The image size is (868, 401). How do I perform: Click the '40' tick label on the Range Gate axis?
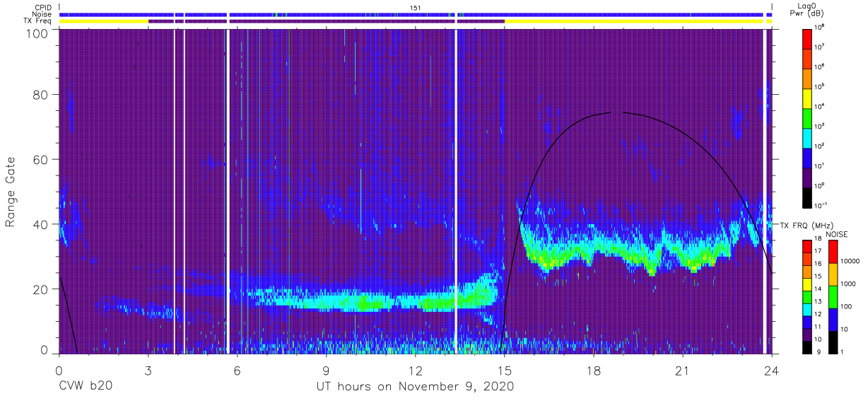pos(40,224)
